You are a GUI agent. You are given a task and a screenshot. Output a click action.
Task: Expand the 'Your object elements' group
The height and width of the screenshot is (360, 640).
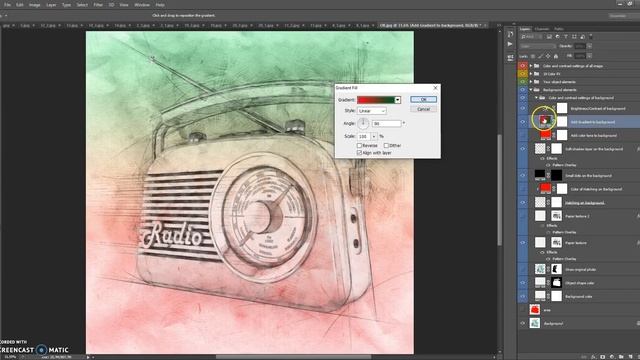[x=531, y=82]
